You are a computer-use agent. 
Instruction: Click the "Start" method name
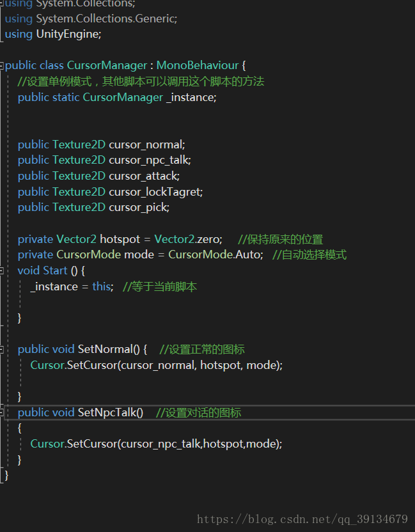(x=55, y=270)
